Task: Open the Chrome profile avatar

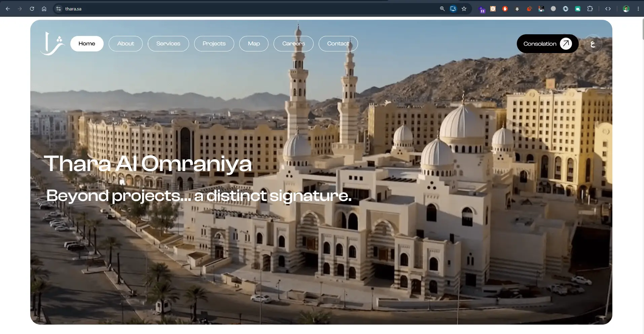Action: pyautogui.click(x=626, y=9)
